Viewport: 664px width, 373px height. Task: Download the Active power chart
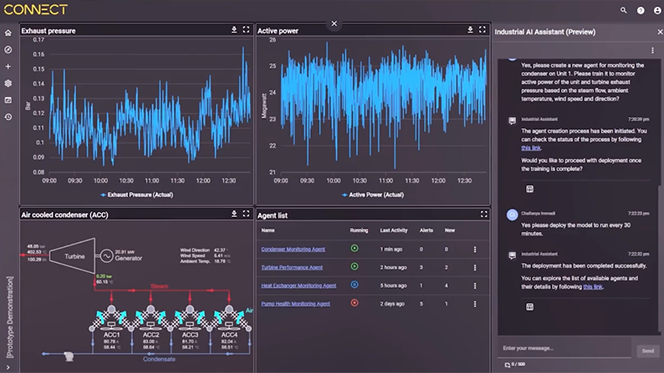tap(470, 30)
